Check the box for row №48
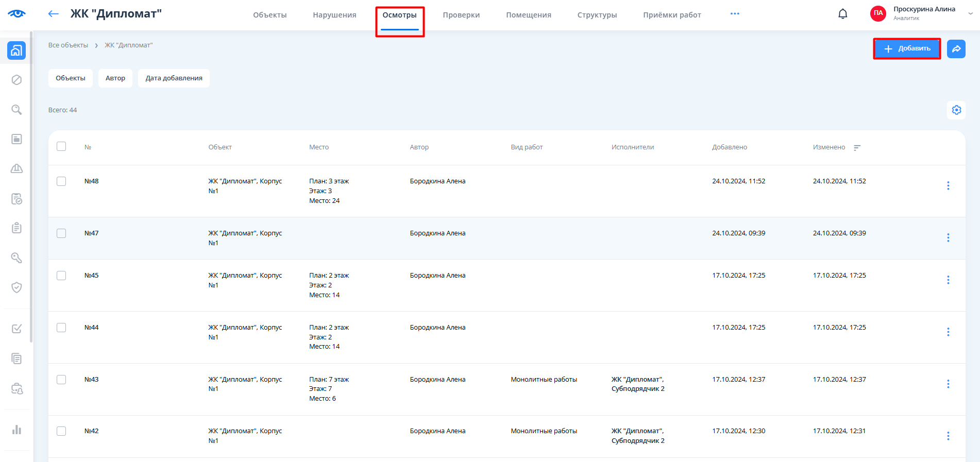The image size is (980, 462). (61, 181)
